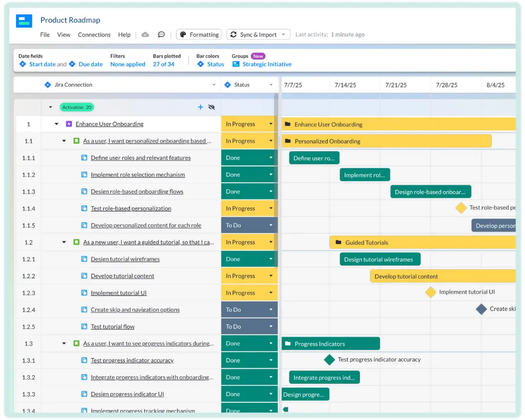Click the Product Roadmap app logo icon
The height and width of the screenshot is (420, 525).
pyautogui.click(x=24, y=21)
